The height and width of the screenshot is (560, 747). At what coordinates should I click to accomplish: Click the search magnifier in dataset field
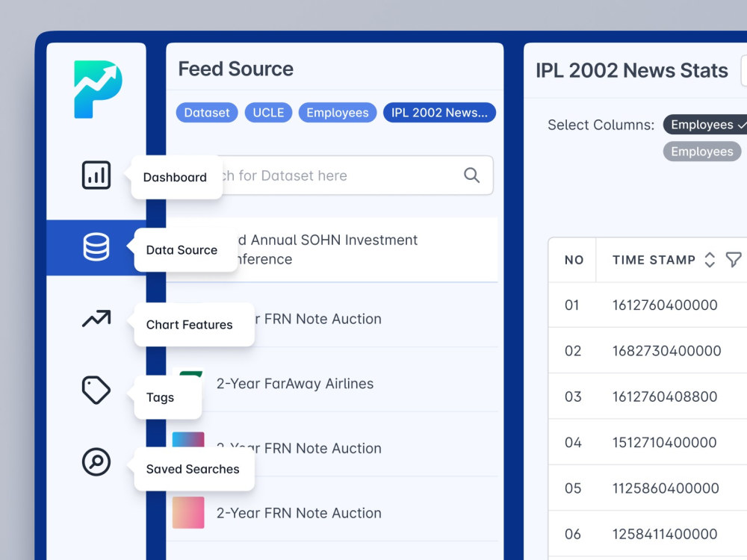[471, 175]
